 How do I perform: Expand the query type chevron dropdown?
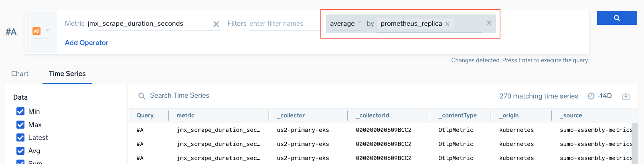coord(47,30)
